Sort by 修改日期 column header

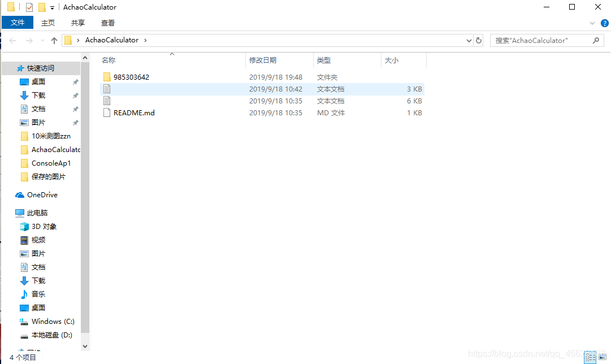click(x=263, y=60)
